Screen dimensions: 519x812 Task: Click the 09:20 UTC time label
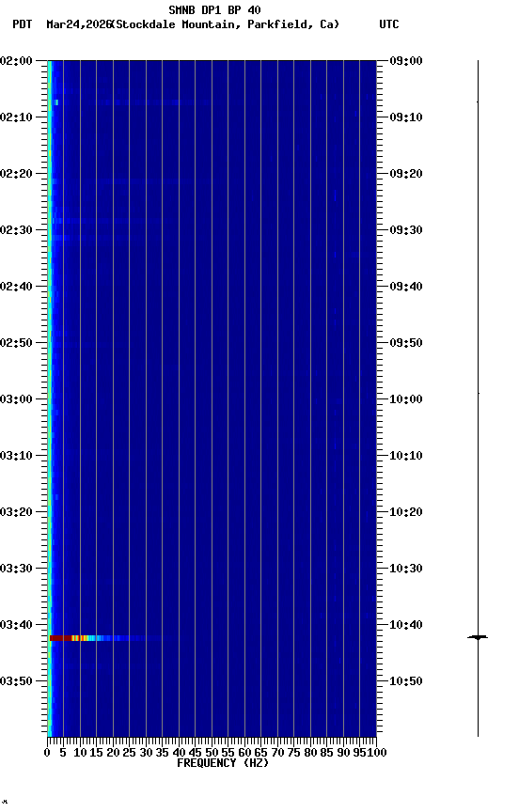(406, 174)
